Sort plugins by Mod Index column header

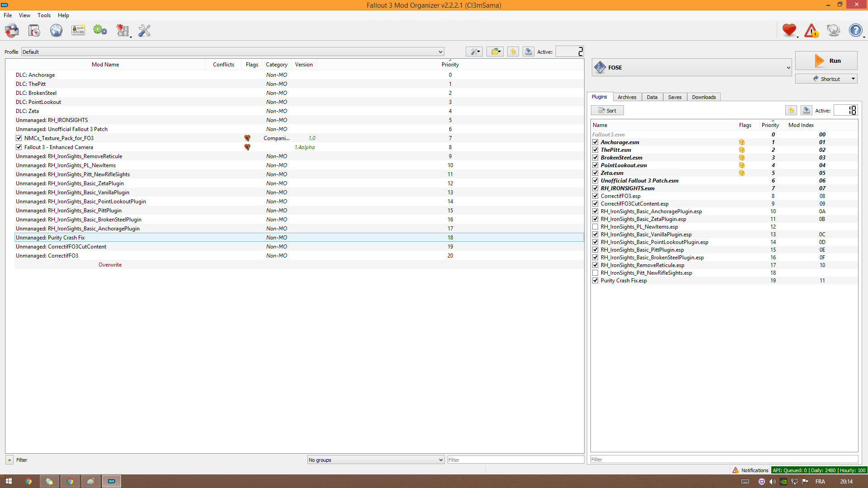801,125
